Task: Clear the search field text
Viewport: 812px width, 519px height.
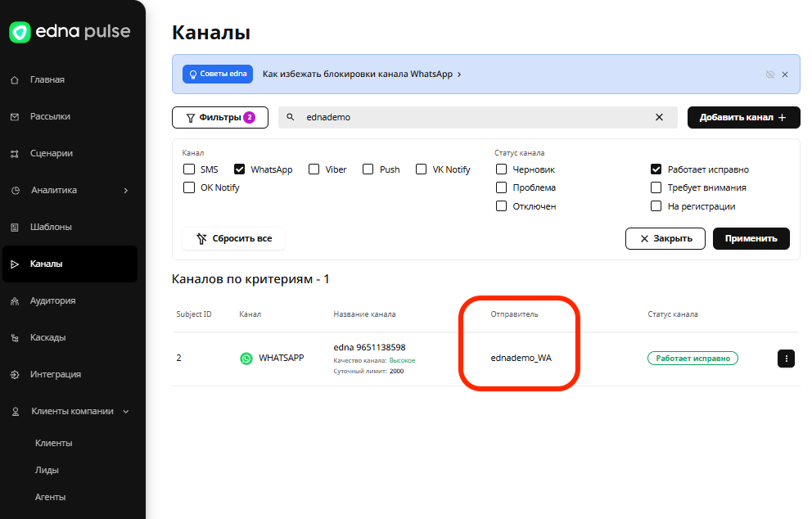Action: click(659, 118)
